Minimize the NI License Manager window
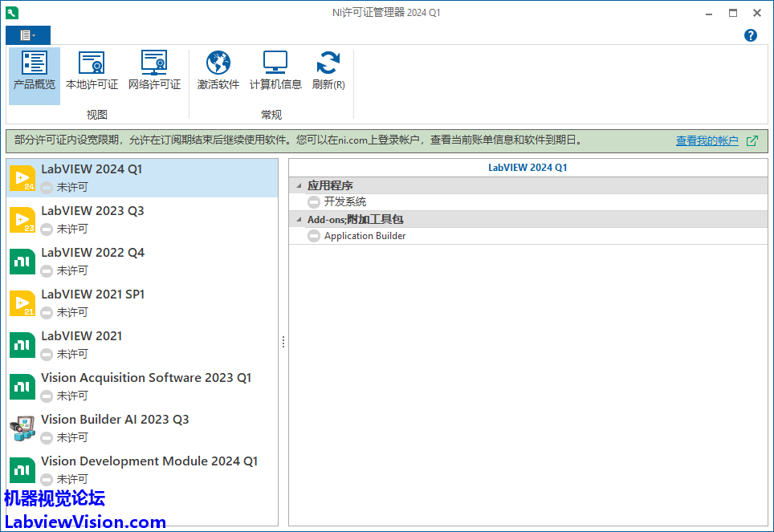Image resolution: width=774 pixels, height=532 pixels. 709,14
